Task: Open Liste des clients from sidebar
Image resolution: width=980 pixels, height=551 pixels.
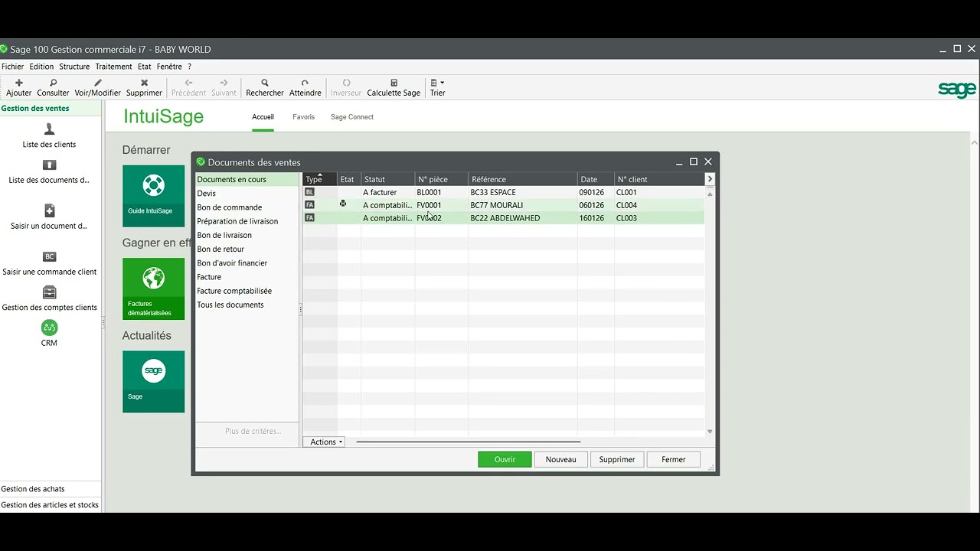Action: (49, 135)
